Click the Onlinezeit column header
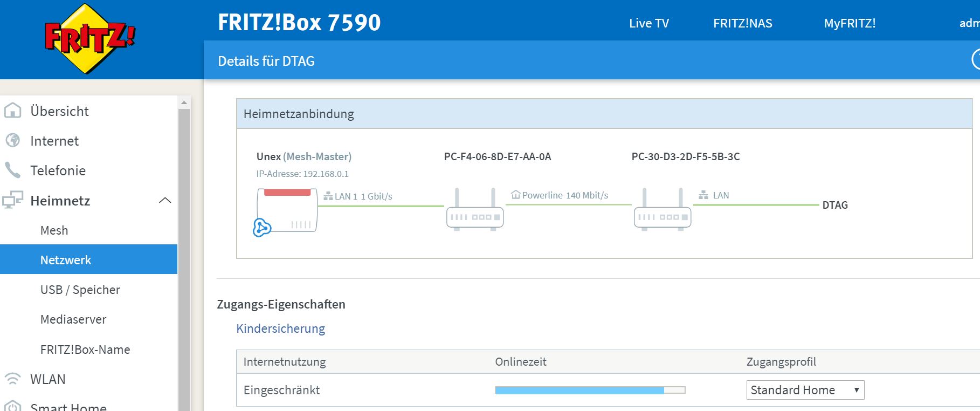980x411 pixels. 521,361
